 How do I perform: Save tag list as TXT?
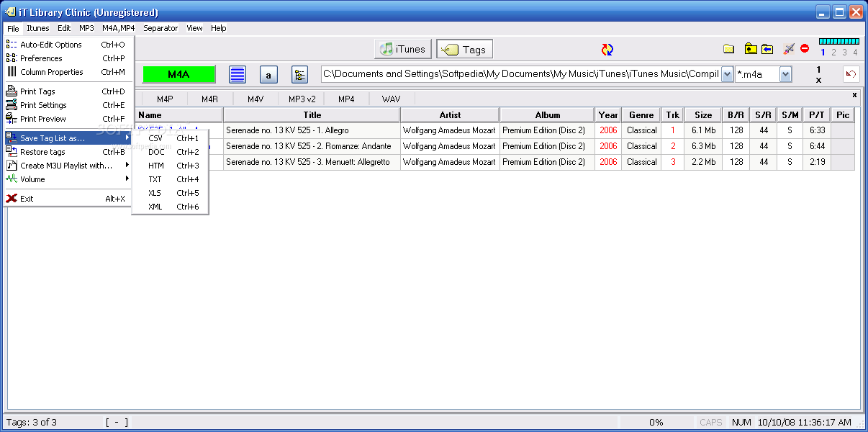[x=171, y=179]
